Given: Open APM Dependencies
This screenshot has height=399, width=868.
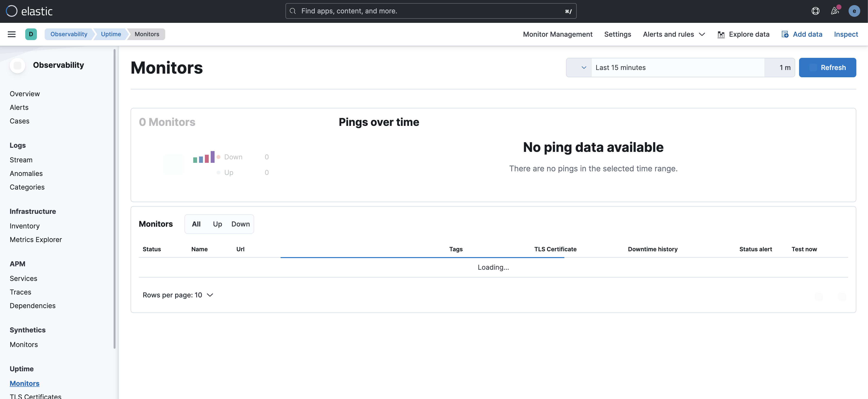Looking at the screenshot, I should coord(32,306).
